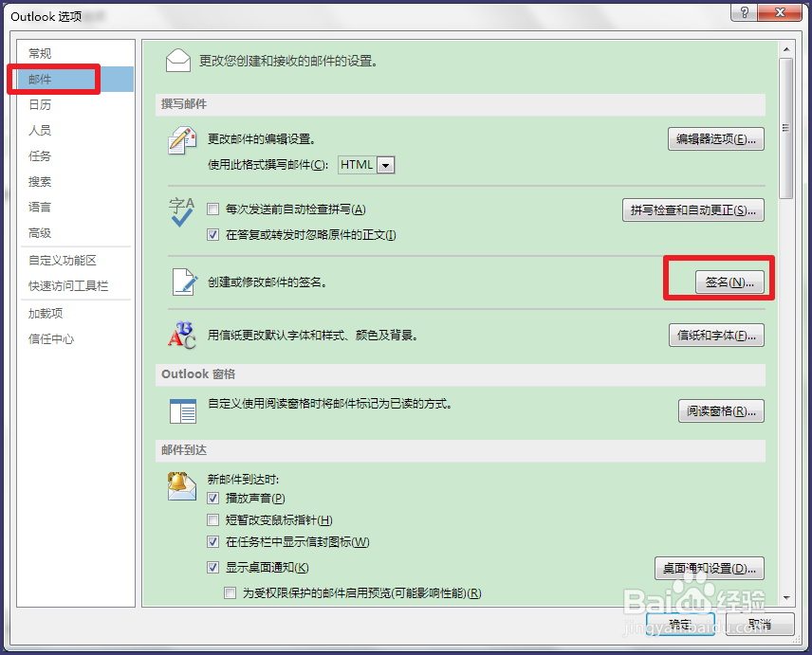Uncheck ignore original text when replying checkbox
The image size is (812, 655).
212,235
